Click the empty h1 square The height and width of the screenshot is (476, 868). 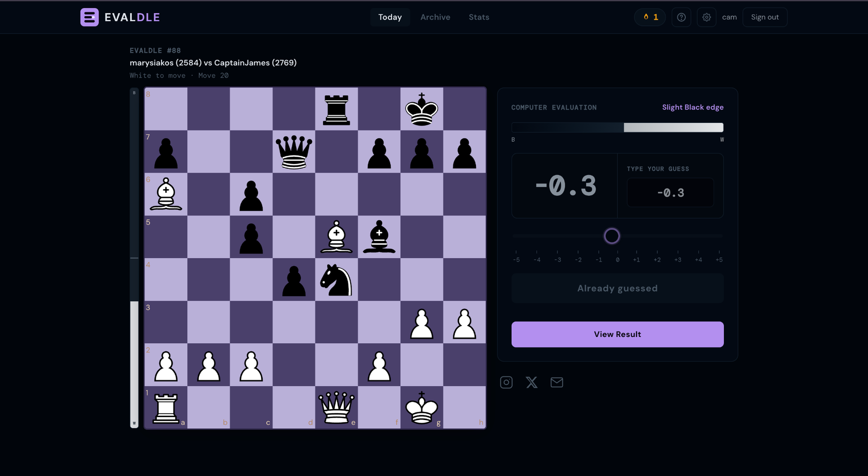[464, 408]
